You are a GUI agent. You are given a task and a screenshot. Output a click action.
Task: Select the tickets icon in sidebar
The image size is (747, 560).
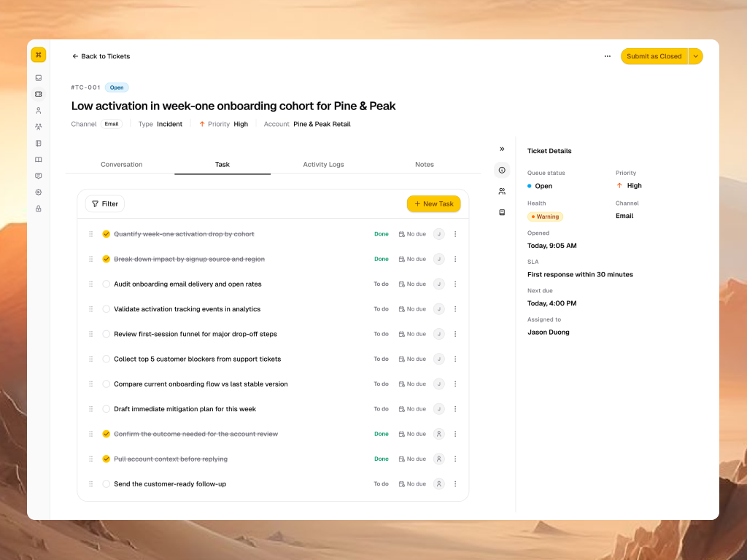(39, 94)
